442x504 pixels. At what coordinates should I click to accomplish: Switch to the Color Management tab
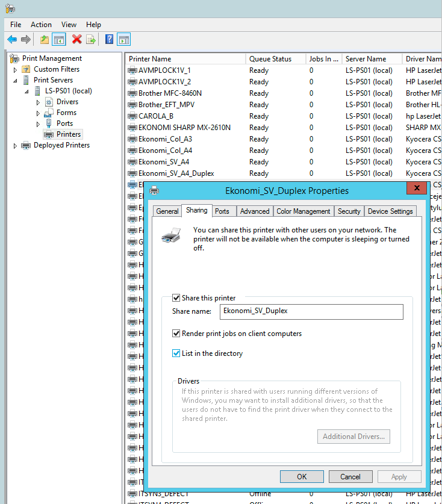click(x=303, y=211)
